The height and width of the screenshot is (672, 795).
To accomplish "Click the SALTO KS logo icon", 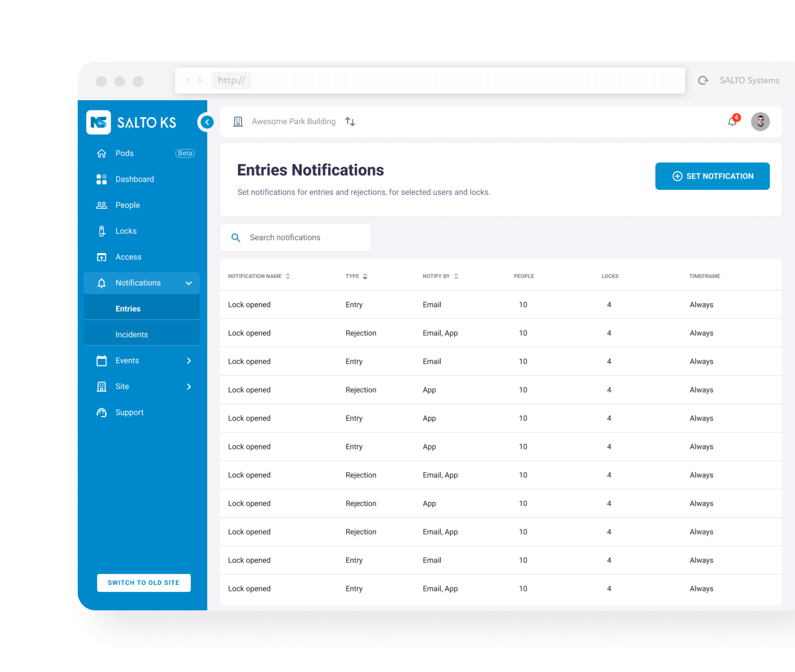I will (98, 122).
